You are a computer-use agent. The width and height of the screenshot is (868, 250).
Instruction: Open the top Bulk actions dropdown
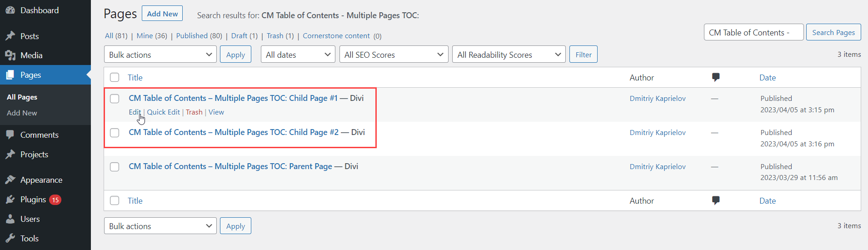click(x=160, y=55)
